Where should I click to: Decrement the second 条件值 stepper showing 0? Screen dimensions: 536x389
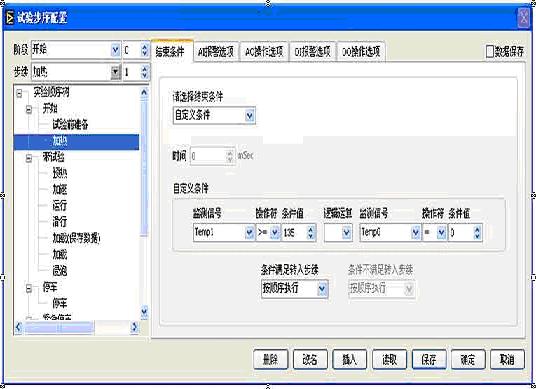pyautogui.click(x=477, y=237)
